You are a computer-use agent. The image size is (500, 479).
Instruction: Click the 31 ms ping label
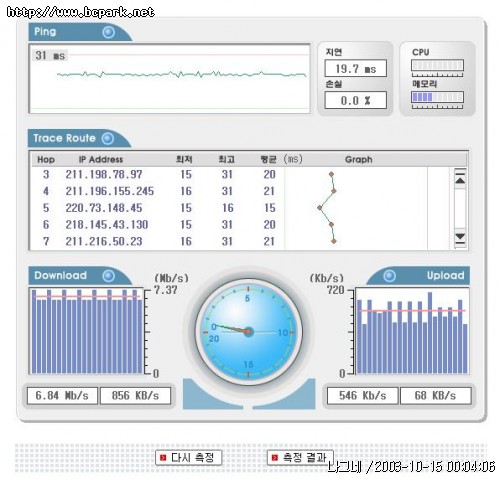coord(50,55)
